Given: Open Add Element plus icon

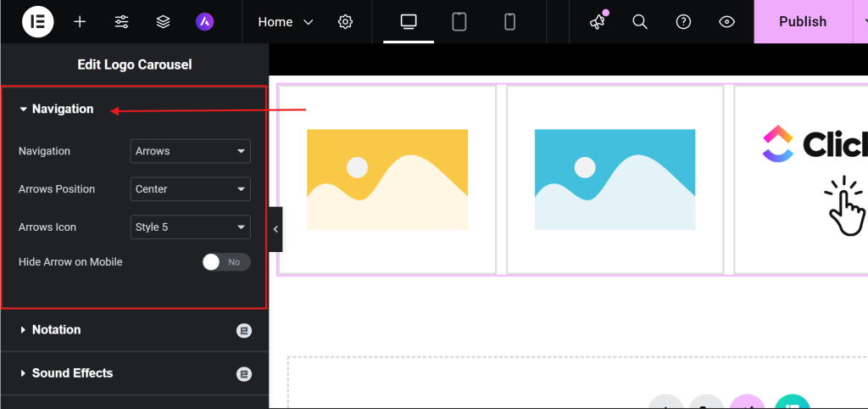Looking at the screenshot, I should (80, 21).
